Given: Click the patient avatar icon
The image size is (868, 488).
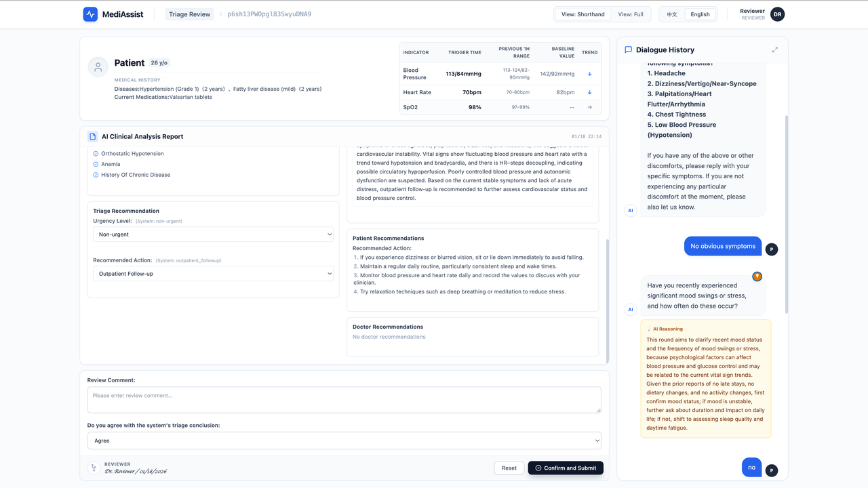Looking at the screenshot, I should [98, 67].
